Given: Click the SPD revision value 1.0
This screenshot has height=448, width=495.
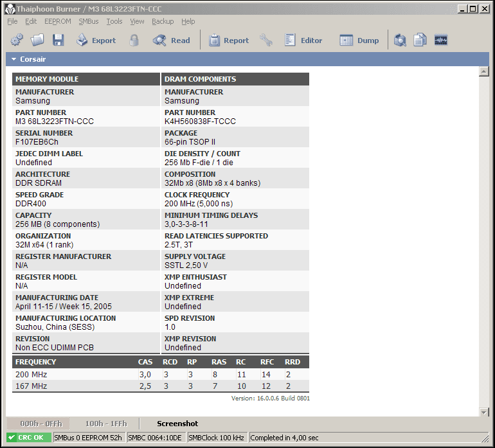Looking at the screenshot, I should tap(170, 327).
